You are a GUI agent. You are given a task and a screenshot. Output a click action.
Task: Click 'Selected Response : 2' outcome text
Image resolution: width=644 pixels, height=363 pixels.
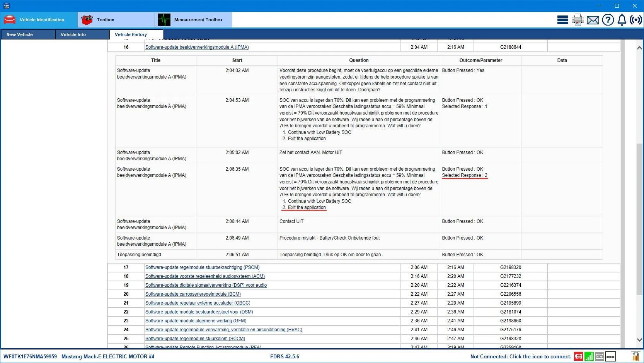coord(465,175)
